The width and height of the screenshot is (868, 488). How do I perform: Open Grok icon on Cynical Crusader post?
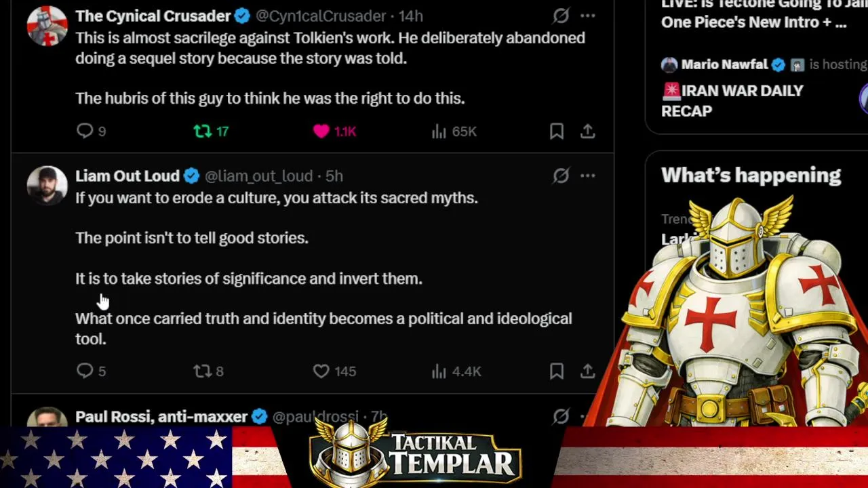[x=561, y=16]
